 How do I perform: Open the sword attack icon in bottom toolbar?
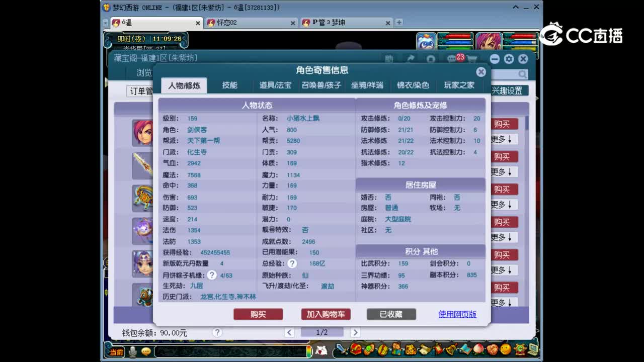[342, 349]
